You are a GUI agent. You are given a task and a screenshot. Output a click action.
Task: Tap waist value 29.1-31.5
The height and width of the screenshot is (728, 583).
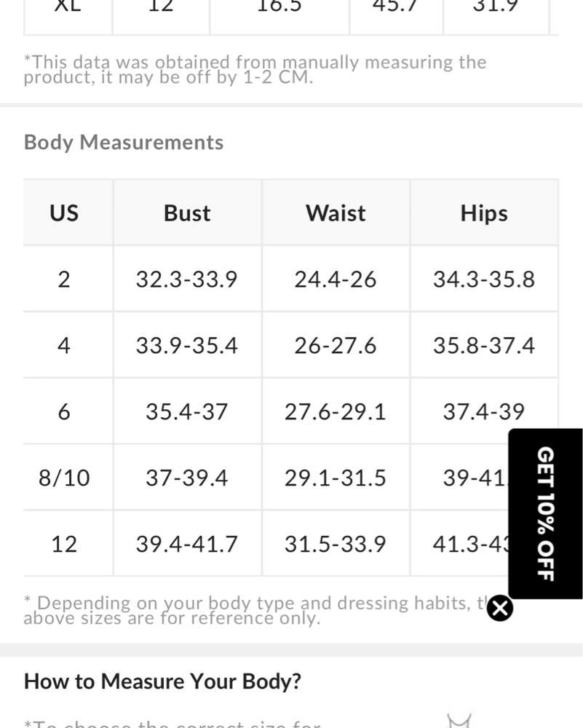336,478
